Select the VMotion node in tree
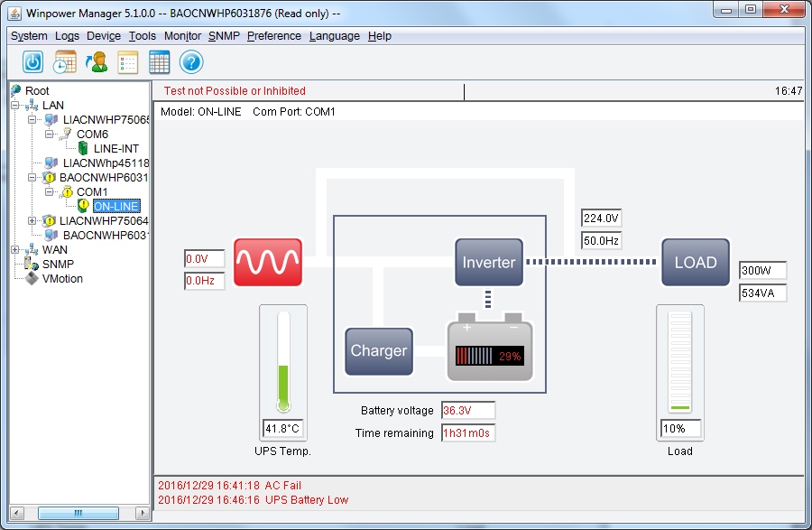This screenshot has height=530, width=812. coord(62,279)
